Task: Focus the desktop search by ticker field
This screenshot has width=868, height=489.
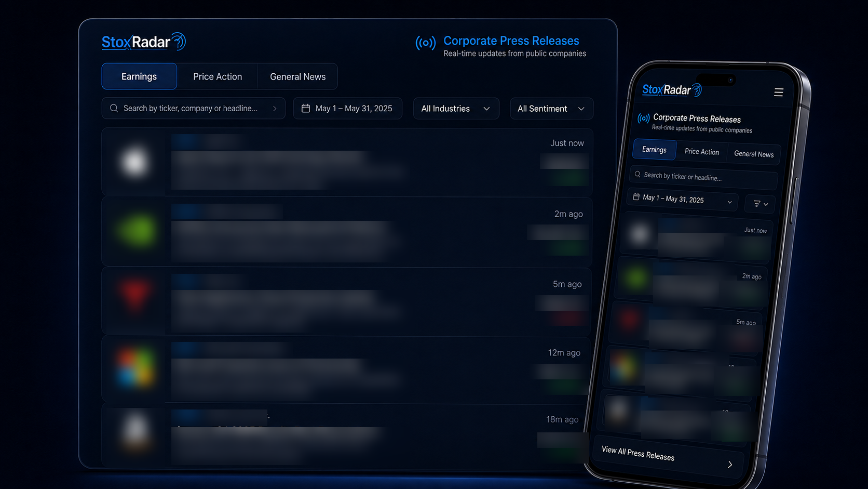Action: click(x=193, y=108)
